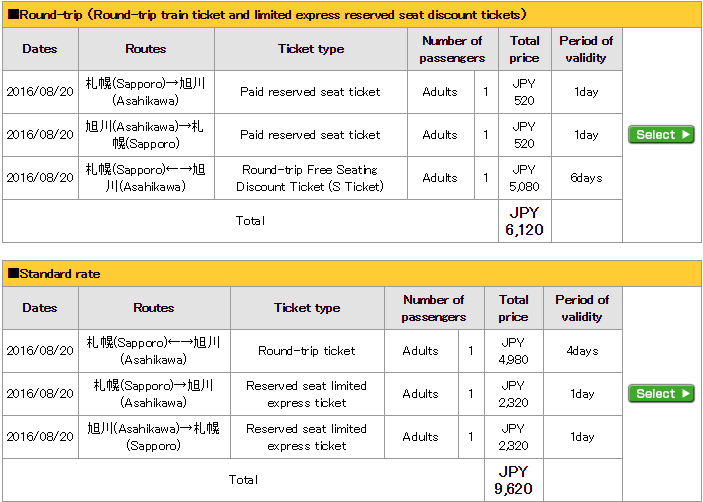Click the Total price header in Round-trip table
The width and height of the screenshot is (703, 502).
[x=525, y=49]
